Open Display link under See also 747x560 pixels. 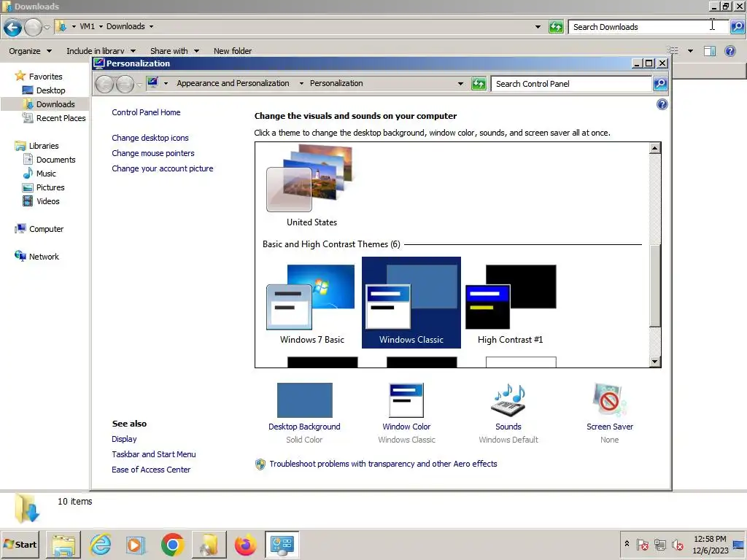click(124, 439)
